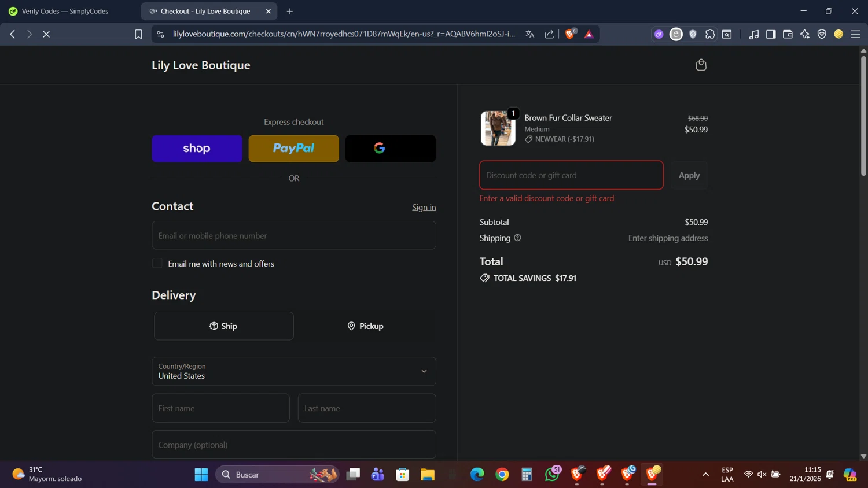Open the Brave Wallet icon
The image size is (868, 488).
point(788,34)
